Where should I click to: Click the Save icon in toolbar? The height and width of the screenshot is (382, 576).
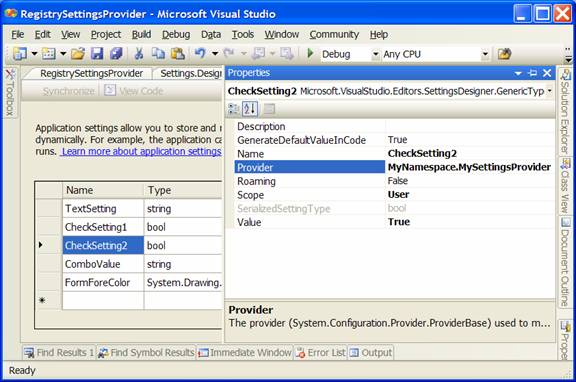click(x=97, y=54)
